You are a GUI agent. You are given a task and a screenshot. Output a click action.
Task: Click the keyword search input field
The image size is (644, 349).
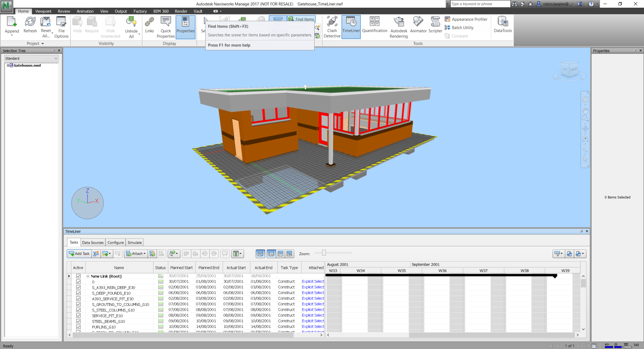point(480,4)
